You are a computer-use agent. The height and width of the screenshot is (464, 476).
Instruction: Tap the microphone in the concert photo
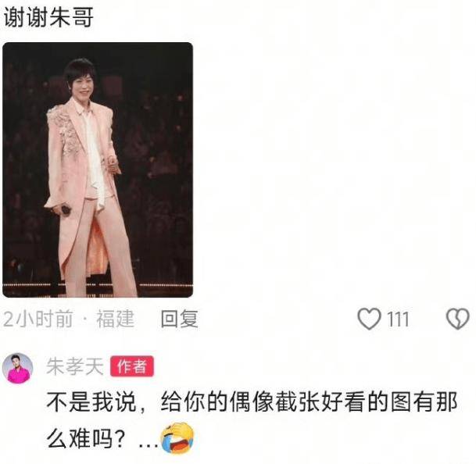click(65, 209)
